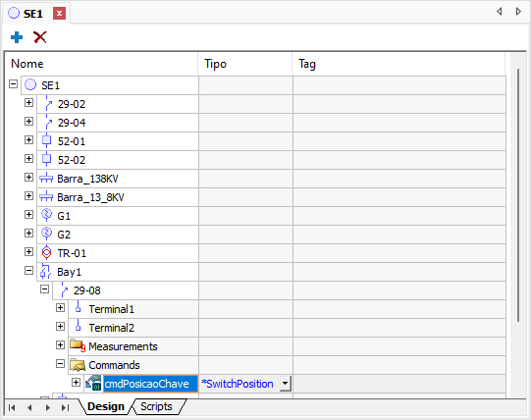Click the vertical scrollbar thumb
The image size is (531, 420).
coord(518,195)
